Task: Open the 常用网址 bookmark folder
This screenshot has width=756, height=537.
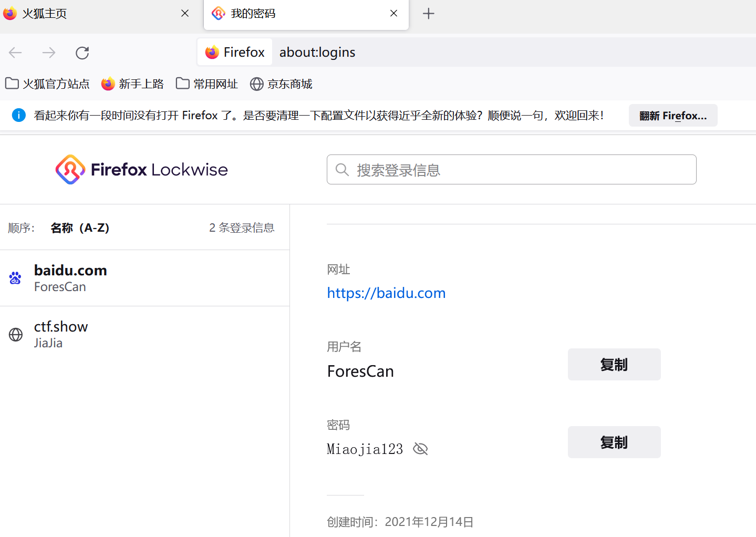Action: pos(207,84)
